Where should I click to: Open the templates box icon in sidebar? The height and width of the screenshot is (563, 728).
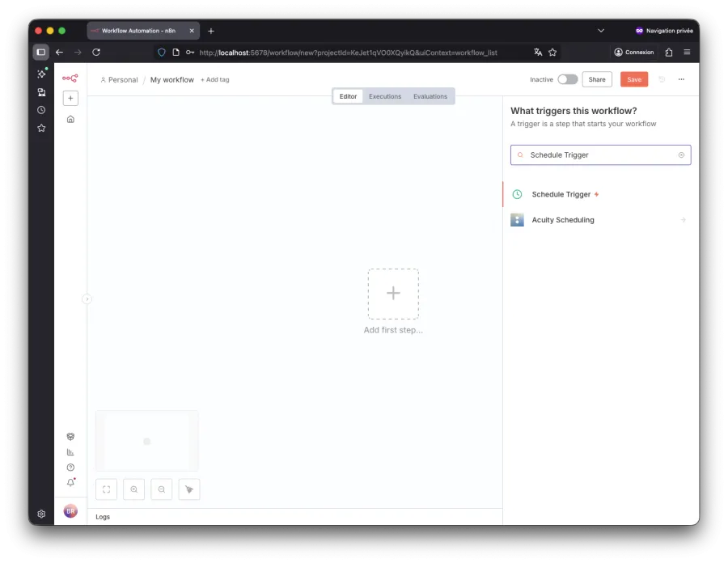(70, 436)
